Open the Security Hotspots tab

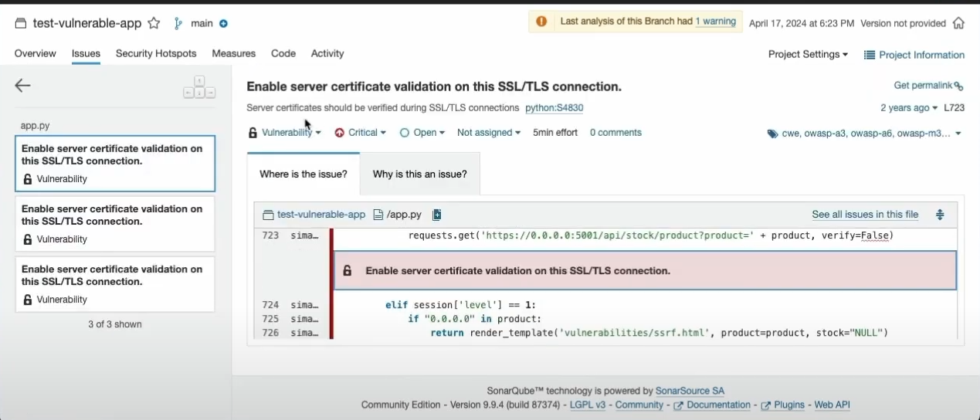pyautogui.click(x=156, y=53)
